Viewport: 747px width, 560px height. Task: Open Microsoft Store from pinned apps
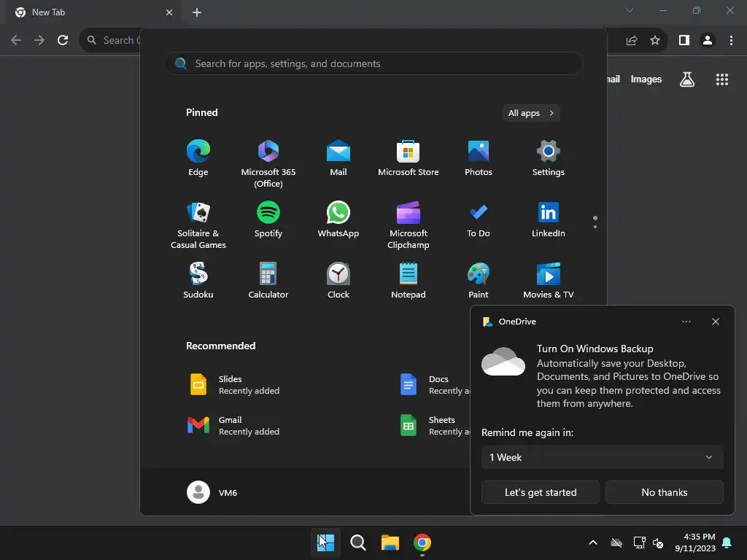pos(409,158)
